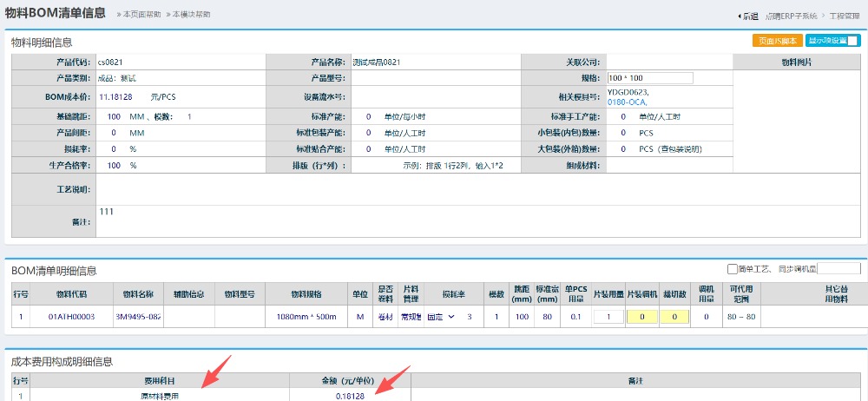Click the 同步调机量 input box
Screen dimensions: 868x401
pyautogui.click(x=838, y=269)
